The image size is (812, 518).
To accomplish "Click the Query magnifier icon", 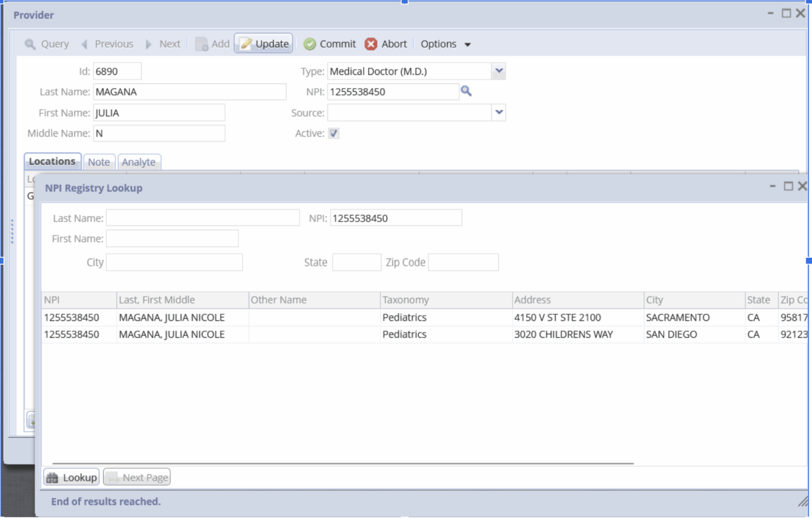I will click(x=30, y=44).
